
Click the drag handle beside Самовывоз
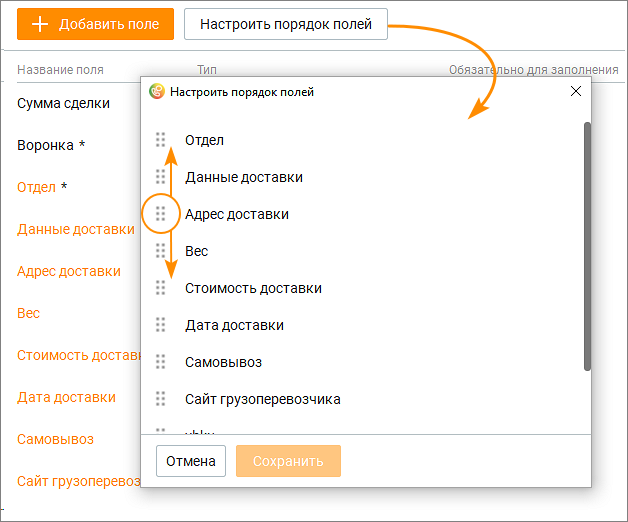(161, 362)
